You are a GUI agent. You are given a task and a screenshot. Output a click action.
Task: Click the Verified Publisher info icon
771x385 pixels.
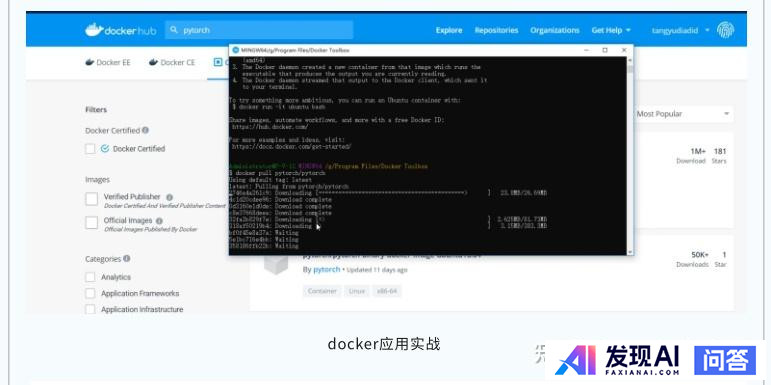(169, 197)
